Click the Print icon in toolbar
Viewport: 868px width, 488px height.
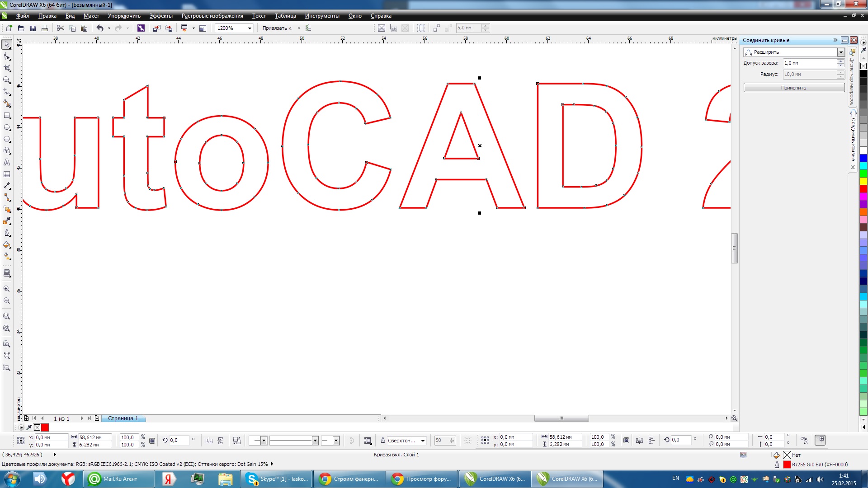click(x=45, y=28)
